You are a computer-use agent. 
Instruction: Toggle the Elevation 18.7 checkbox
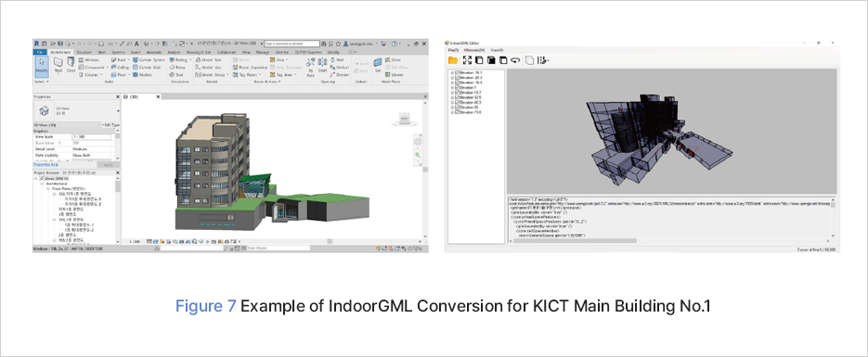pyautogui.click(x=458, y=93)
